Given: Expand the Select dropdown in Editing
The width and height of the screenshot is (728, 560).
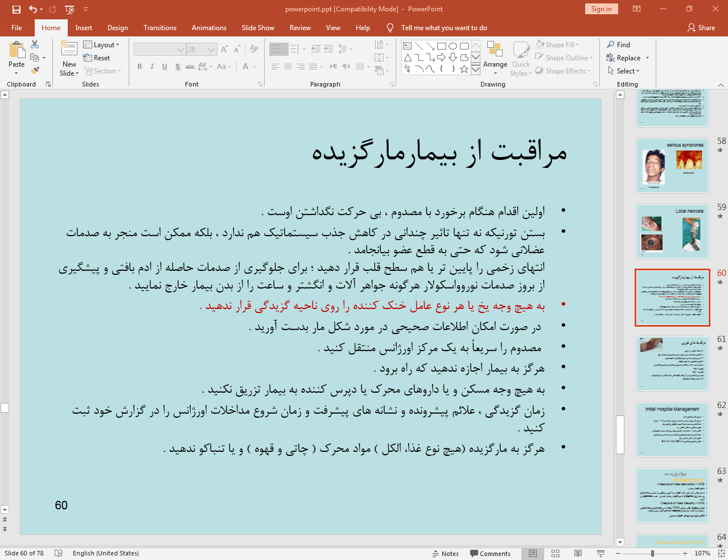Looking at the screenshot, I should (624, 71).
